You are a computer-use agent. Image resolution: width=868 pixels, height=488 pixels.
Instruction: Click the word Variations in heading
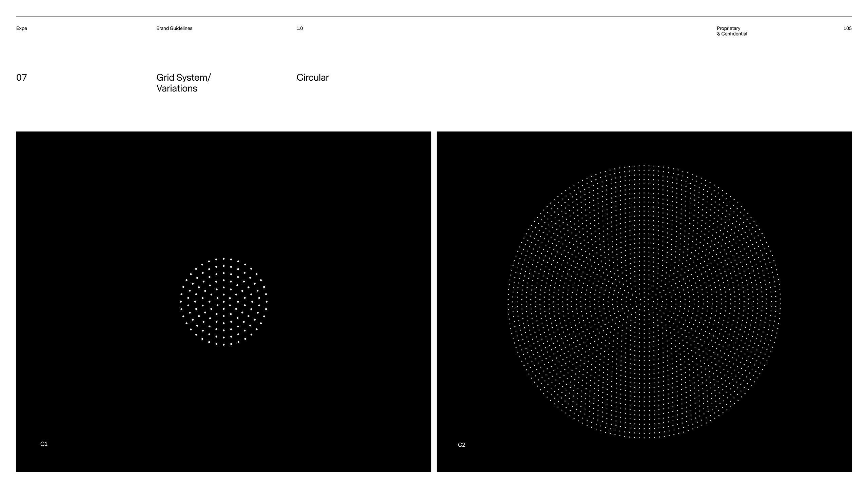(x=177, y=88)
